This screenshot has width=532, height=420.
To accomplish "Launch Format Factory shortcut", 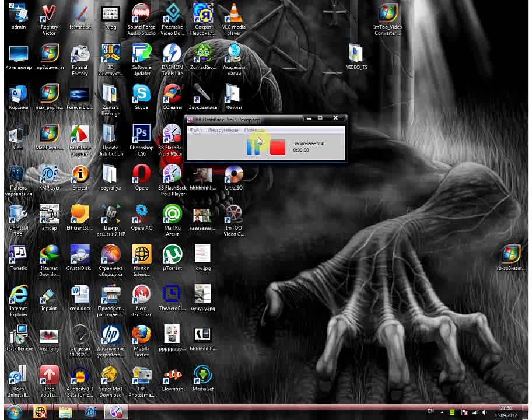I will (x=80, y=60).
